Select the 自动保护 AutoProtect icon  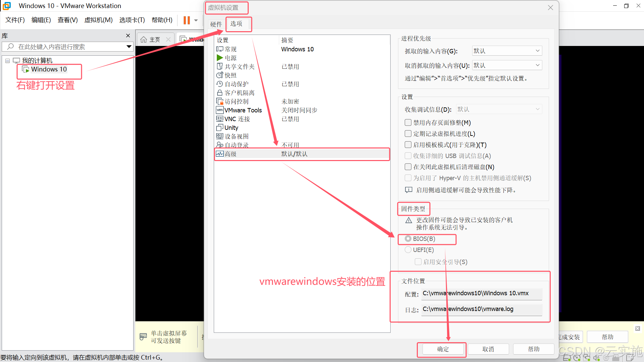pyautogui.click(x=219, y=84)
